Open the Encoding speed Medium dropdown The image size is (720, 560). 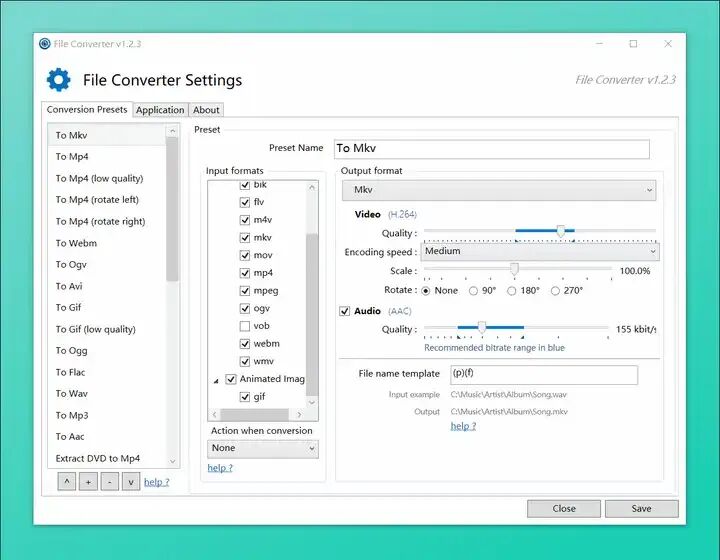pos(540,252)
